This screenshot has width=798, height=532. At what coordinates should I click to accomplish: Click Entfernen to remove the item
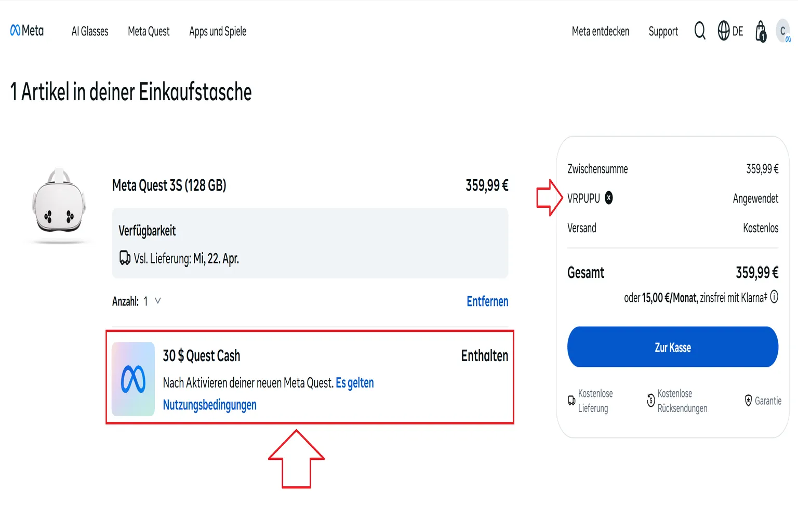[487, 301]
